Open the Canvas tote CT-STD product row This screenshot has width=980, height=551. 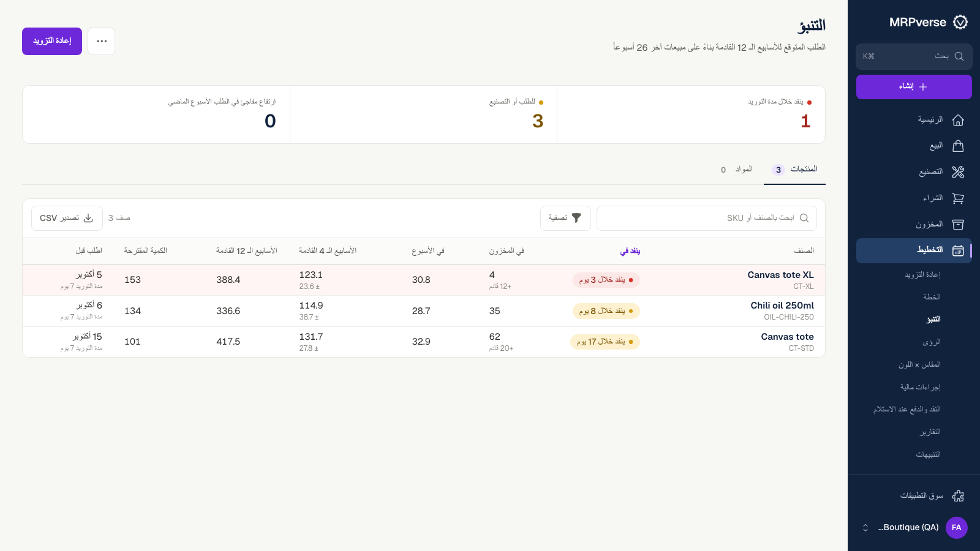[x=424, y=342]
